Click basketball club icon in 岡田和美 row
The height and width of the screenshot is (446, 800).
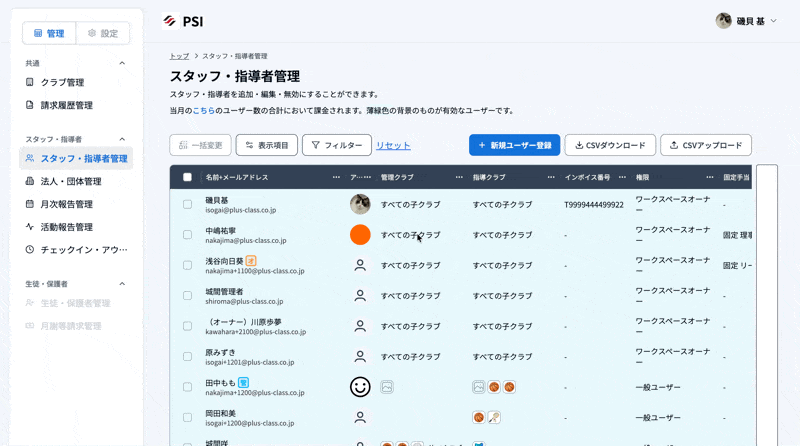pyautogui.click(x=479, y=417)
